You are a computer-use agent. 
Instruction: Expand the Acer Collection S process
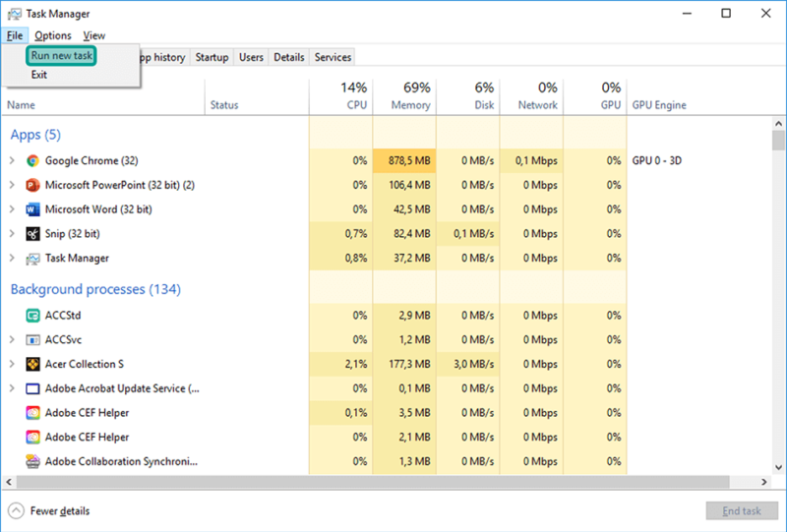pyautogui.click(x=12, y=364)
